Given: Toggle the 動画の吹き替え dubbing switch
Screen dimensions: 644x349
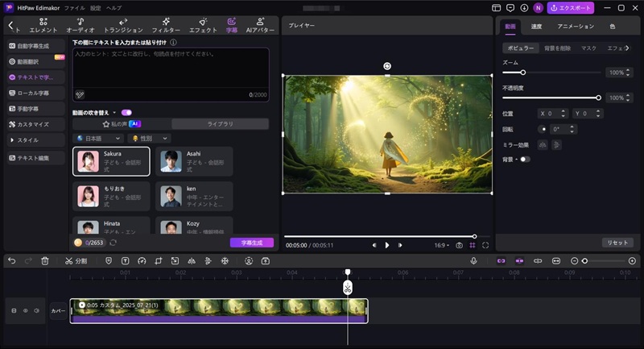Looking at the screenshot, I should 126,113.
